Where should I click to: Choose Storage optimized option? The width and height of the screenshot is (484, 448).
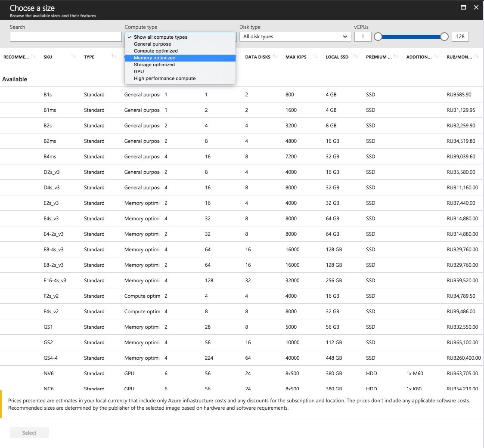(x=180, y=65)
